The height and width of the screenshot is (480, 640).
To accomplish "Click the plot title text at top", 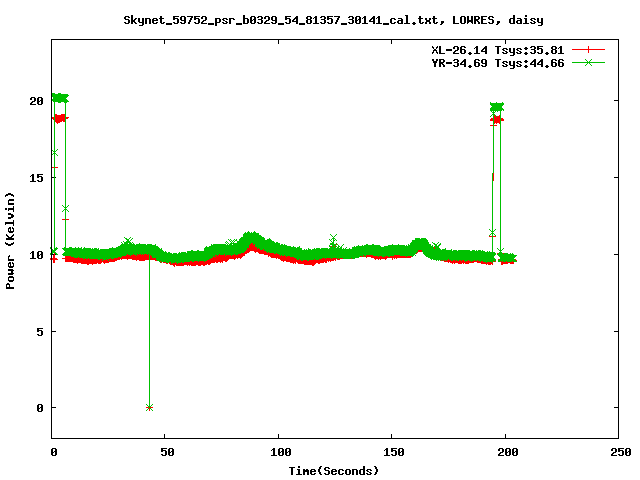I will (333, 20).
